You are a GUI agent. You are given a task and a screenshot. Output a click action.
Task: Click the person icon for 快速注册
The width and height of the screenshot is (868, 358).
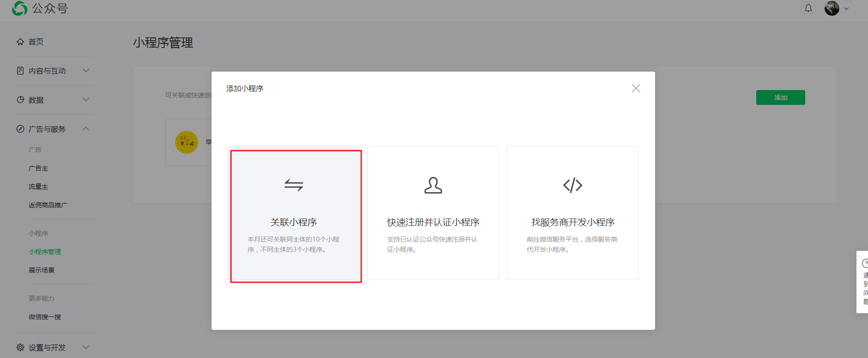[x=433, y=185]
